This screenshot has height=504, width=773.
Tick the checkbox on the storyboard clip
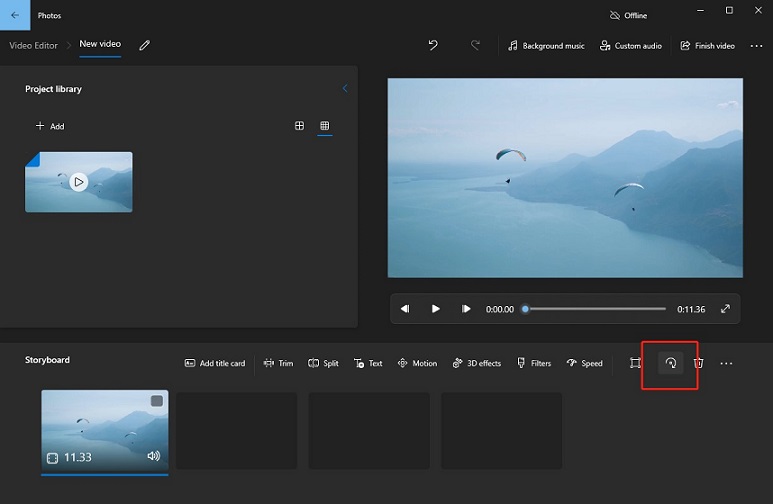(x=157, y=401)
